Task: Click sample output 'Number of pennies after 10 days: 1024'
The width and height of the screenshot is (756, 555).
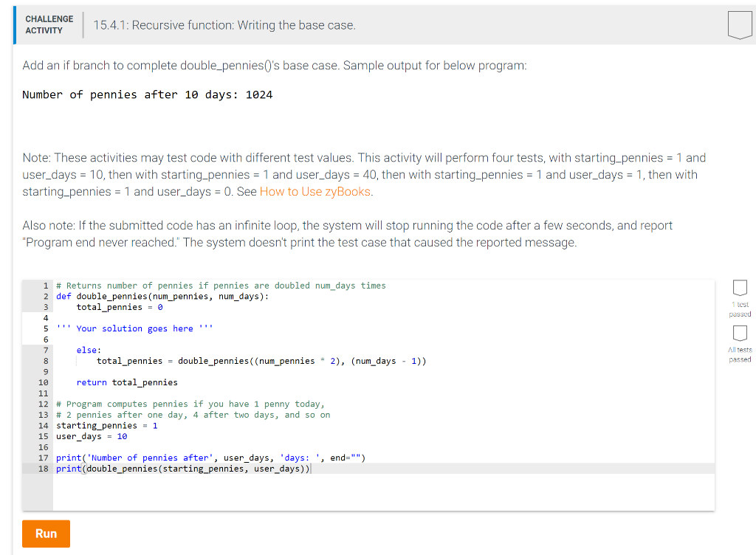Action: pyautogui.click(x=147, y=95)
